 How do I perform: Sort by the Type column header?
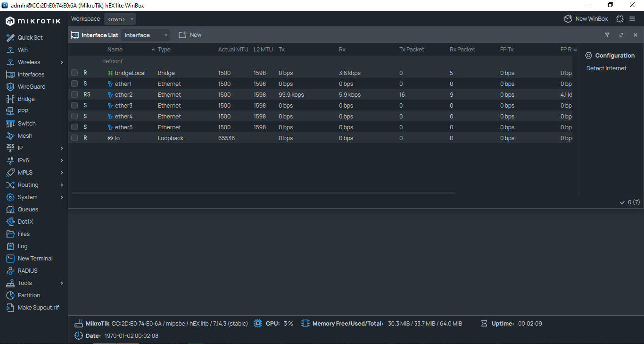pyautogui.click(x=164, y=49)
